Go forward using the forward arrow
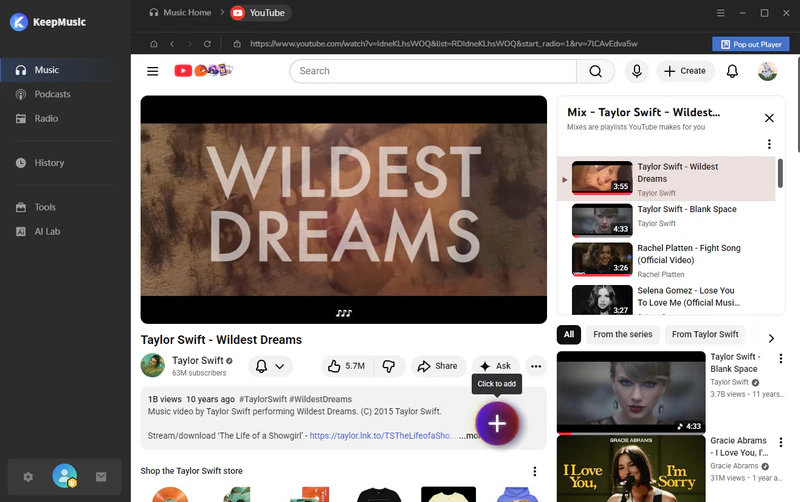This screenshot has height=502, width=800. 190,44
